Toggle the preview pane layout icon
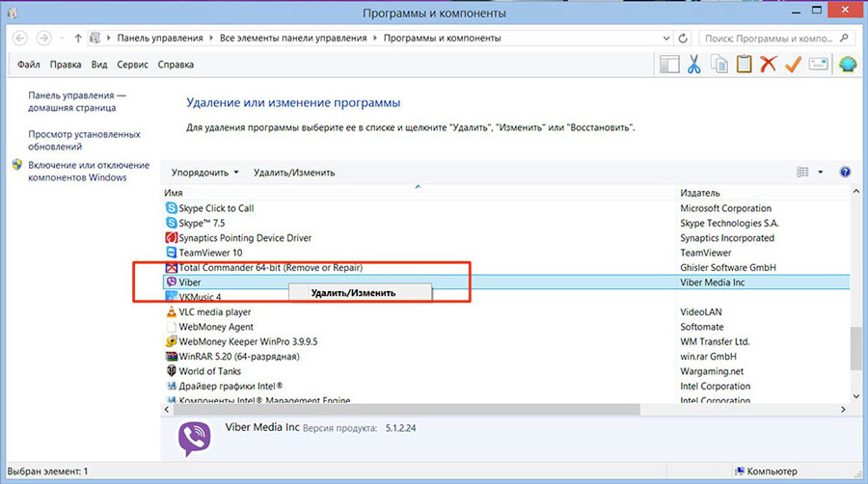The image size is (868, 484). [x=669, y=65]
